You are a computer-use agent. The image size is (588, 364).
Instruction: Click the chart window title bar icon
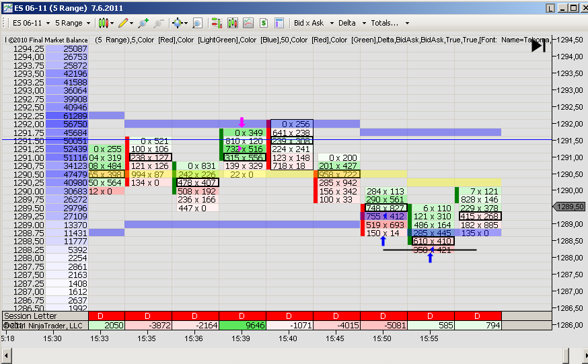coord(7,8)
